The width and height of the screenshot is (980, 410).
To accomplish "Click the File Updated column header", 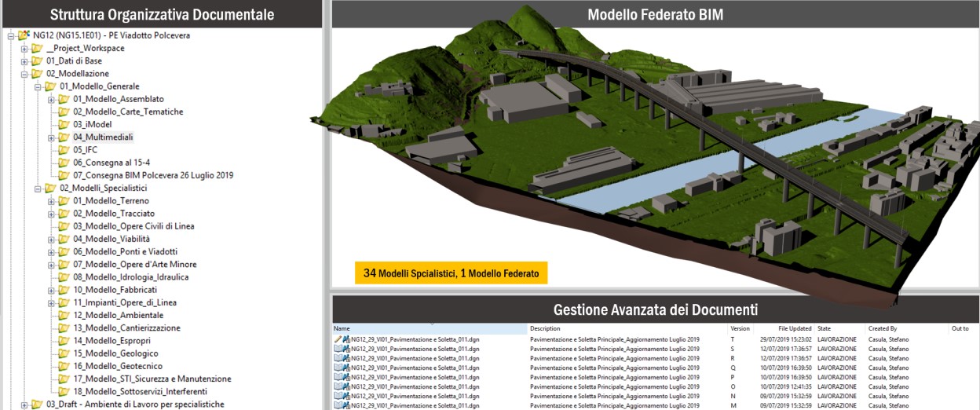I will pos(795,328).
